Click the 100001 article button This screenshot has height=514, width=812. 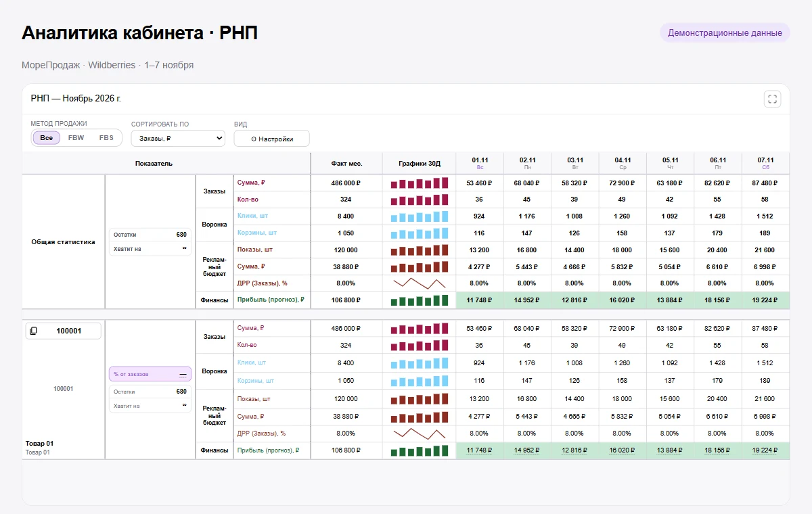[x=64, y=331]
